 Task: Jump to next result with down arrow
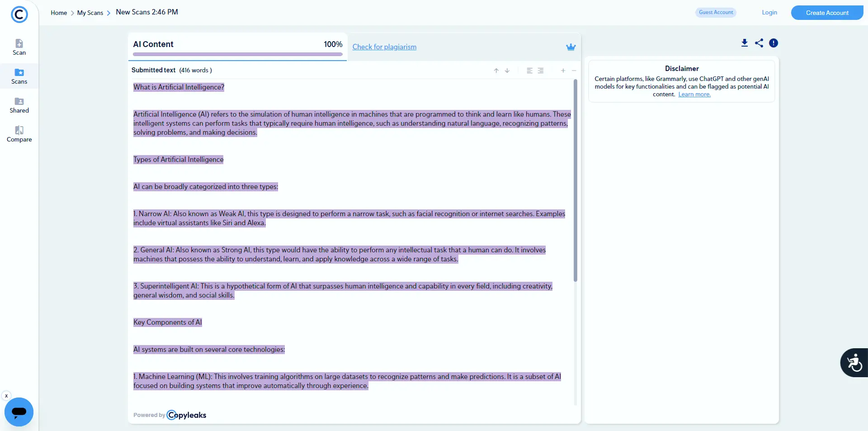coord(507,71)
